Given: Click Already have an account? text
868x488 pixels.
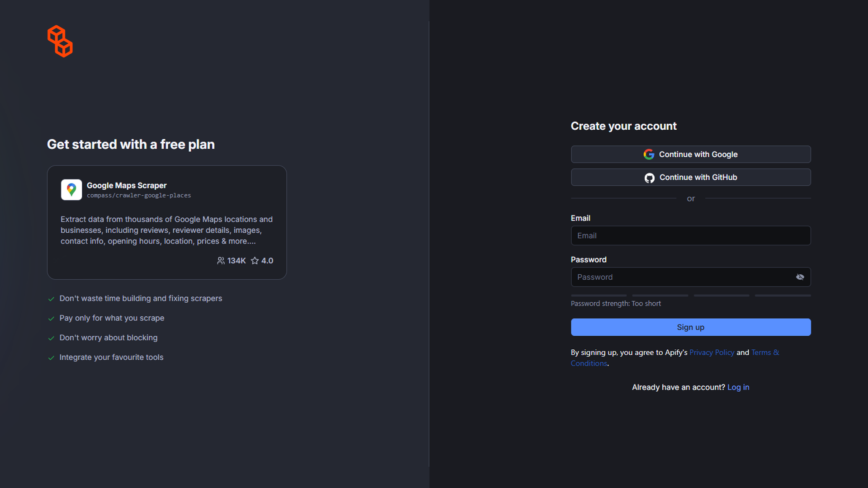Looking at the screenshot, I should [678, 387].
